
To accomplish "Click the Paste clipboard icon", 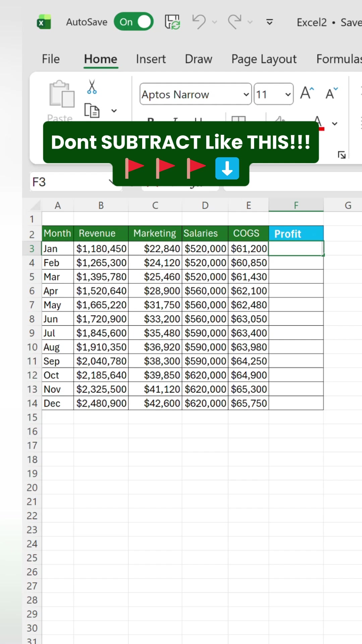I will (62, 94).
